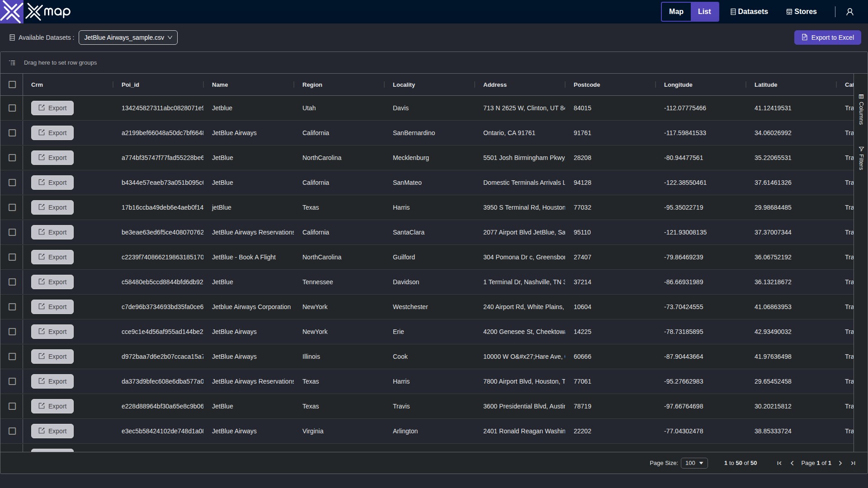Click the user account icon
The image size is (868, 488).
point(850,11)
